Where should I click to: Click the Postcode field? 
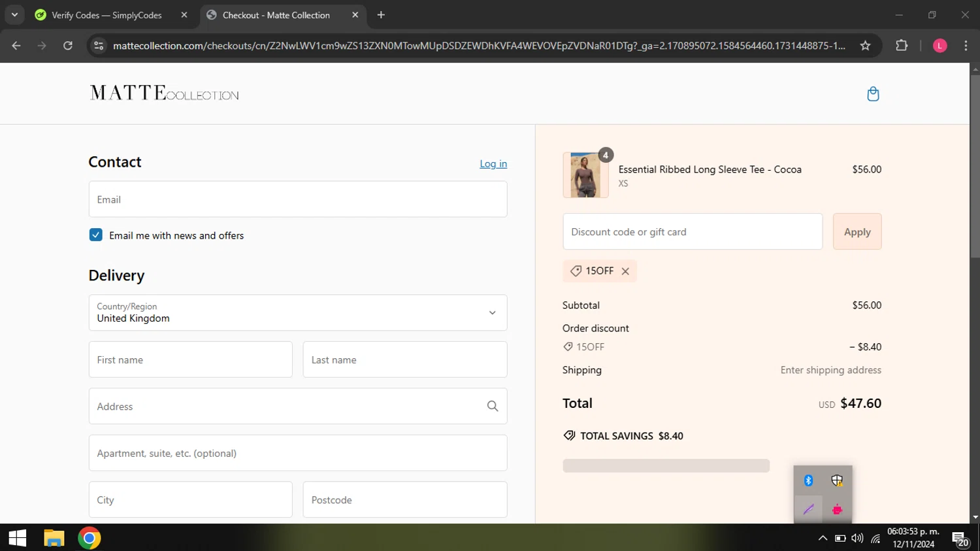pyautogui.click(x=405, y=500)
